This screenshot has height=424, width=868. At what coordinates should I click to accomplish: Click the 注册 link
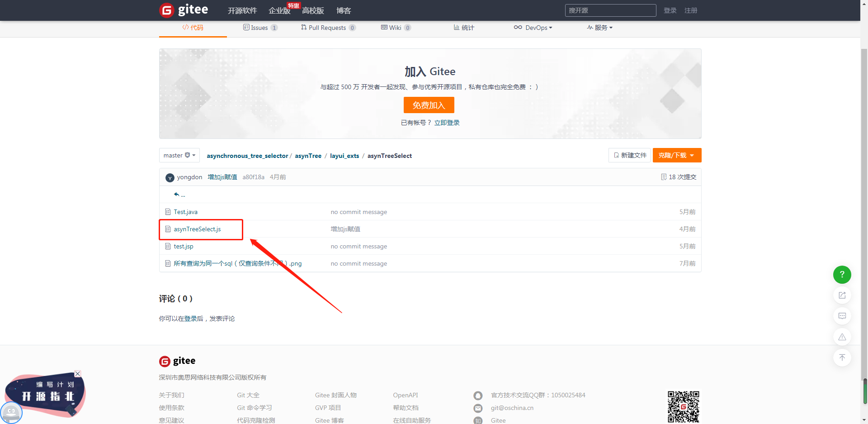(691, 10)
